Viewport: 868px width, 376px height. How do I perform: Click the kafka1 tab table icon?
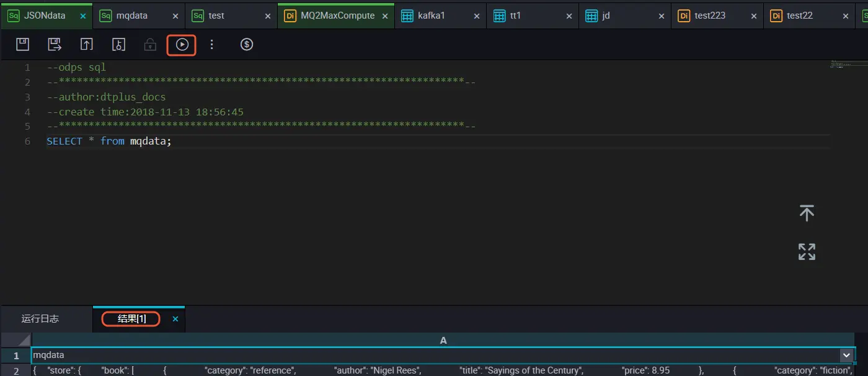[407, 16]
